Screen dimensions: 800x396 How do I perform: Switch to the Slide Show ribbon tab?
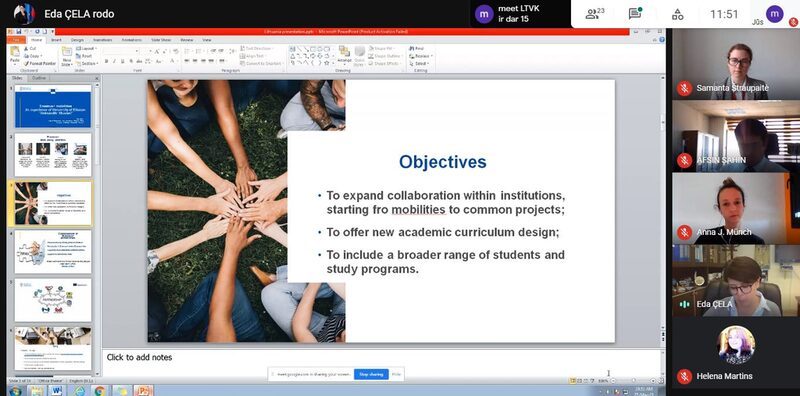(x=161, y=39)
